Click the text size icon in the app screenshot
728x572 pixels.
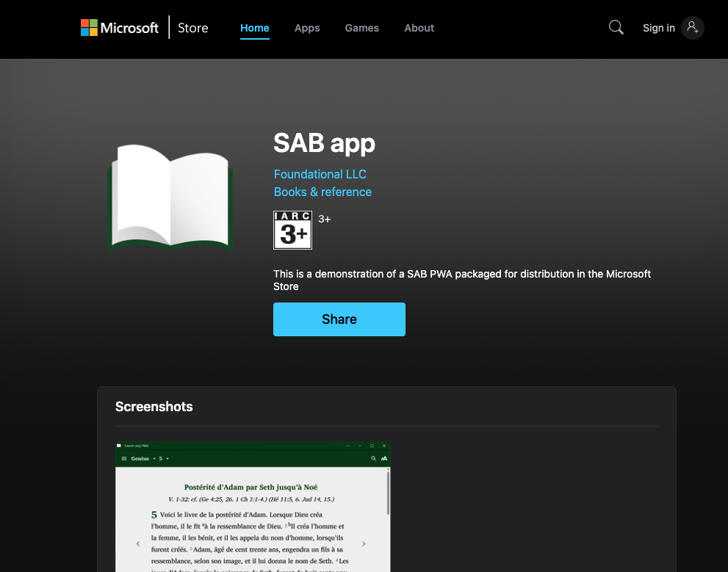383,459
